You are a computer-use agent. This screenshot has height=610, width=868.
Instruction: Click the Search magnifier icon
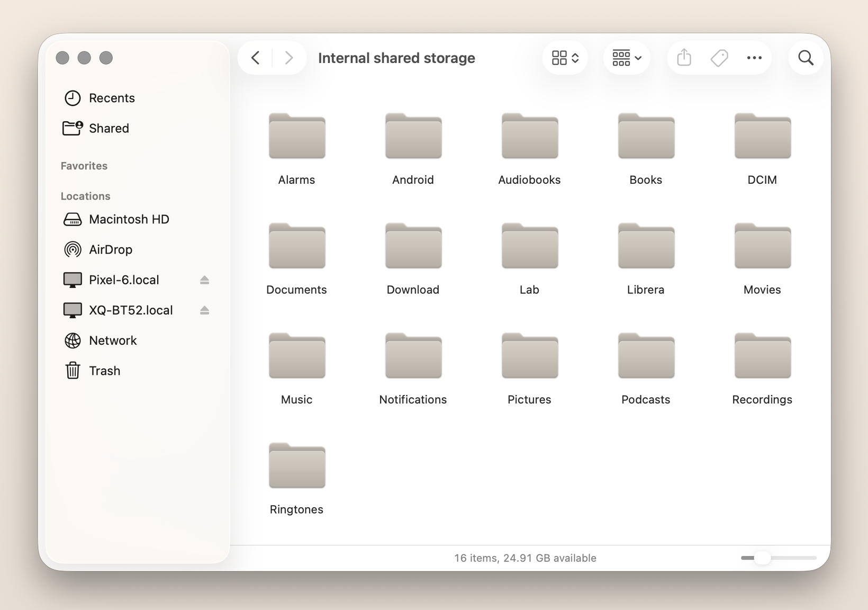(806, 58)
